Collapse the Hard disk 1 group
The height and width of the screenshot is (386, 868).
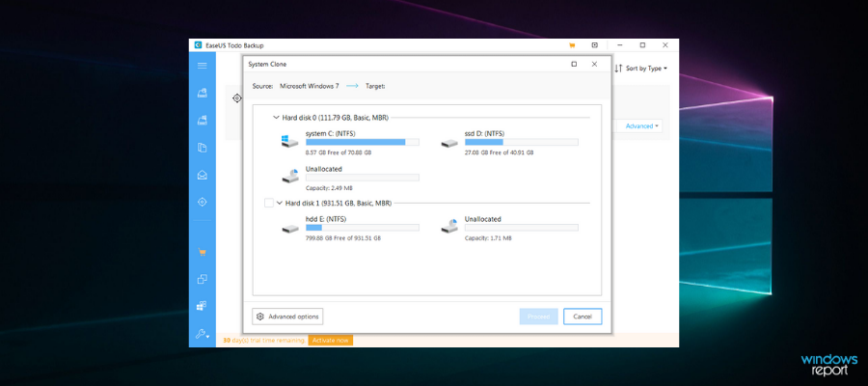point(280,204)
